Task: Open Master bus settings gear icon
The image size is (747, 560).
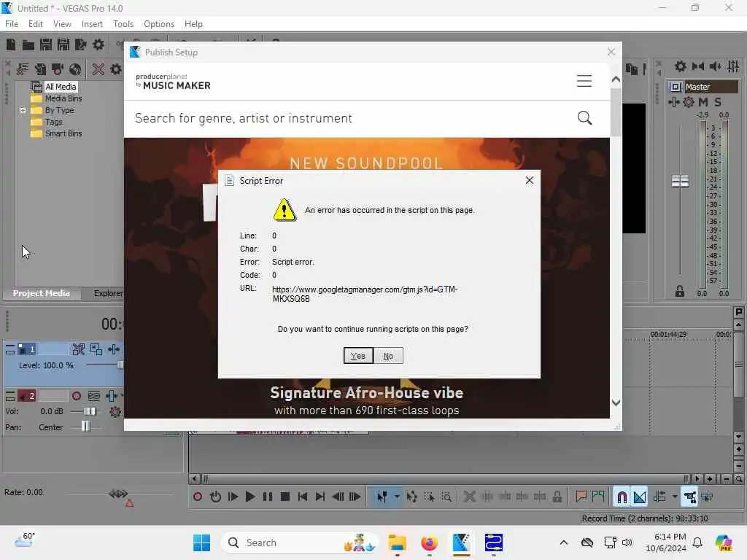Action: [681, 66]
